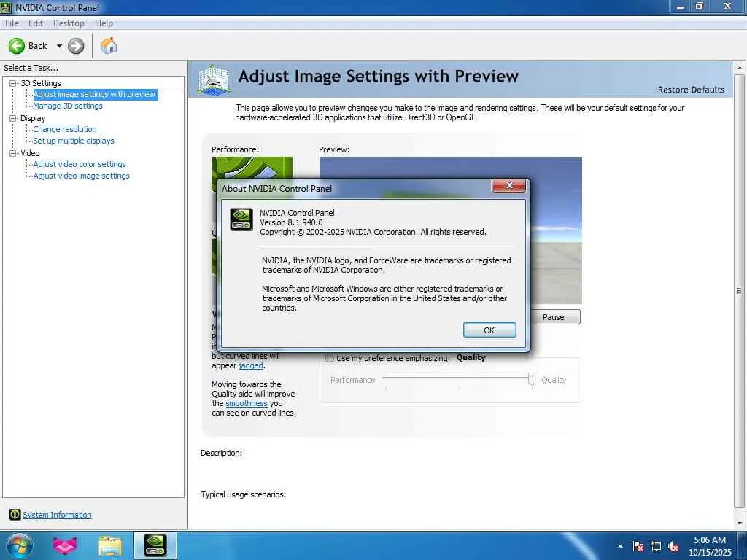Click the NVIDIA Control Panel title bar icon
The width and height of the screenshot is (747, 560).
[6, 7]
